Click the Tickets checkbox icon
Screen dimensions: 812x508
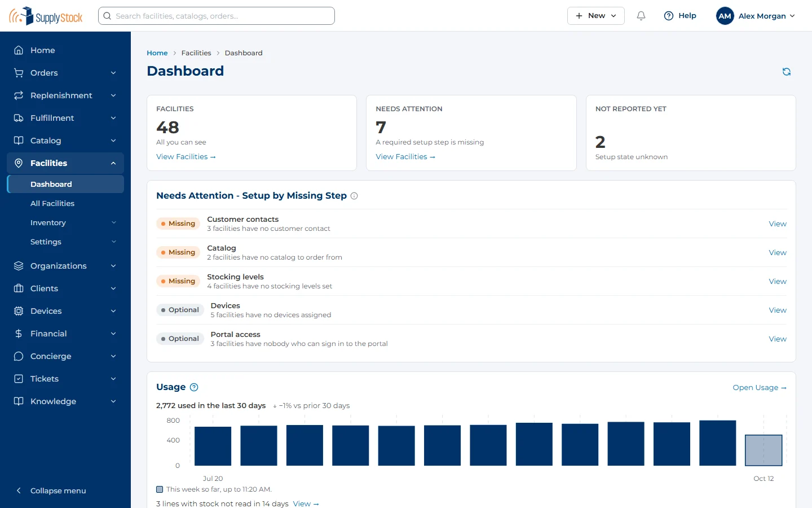pyautogui.click(x=19, y=379)
